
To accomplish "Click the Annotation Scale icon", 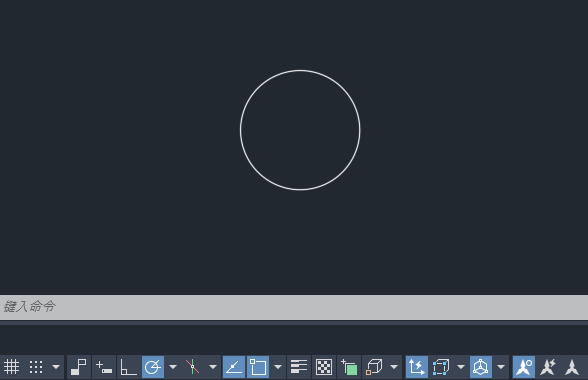I will pos(572,367).
